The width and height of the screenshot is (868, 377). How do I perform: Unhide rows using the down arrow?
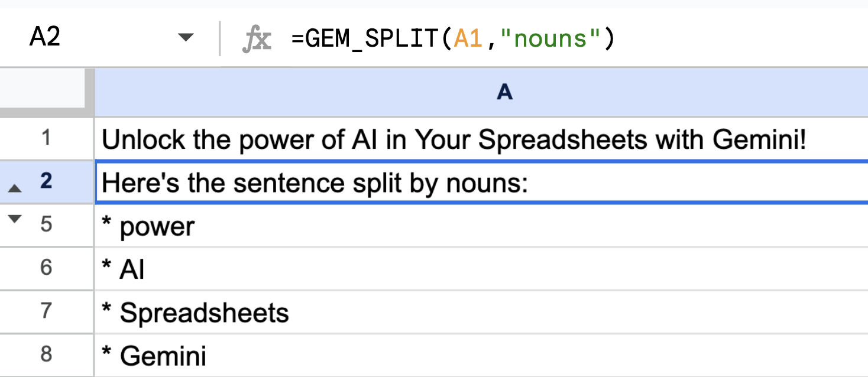tap(15, 219)
